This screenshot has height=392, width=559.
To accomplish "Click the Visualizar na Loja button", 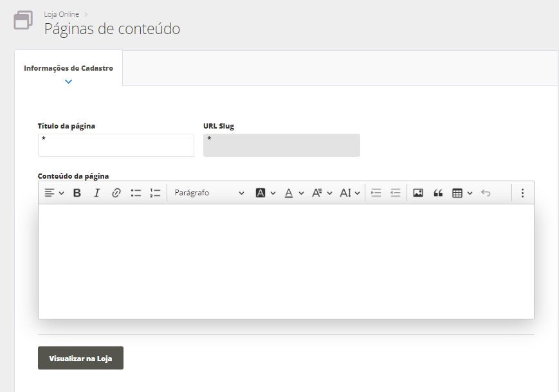I will pos(80,359).
